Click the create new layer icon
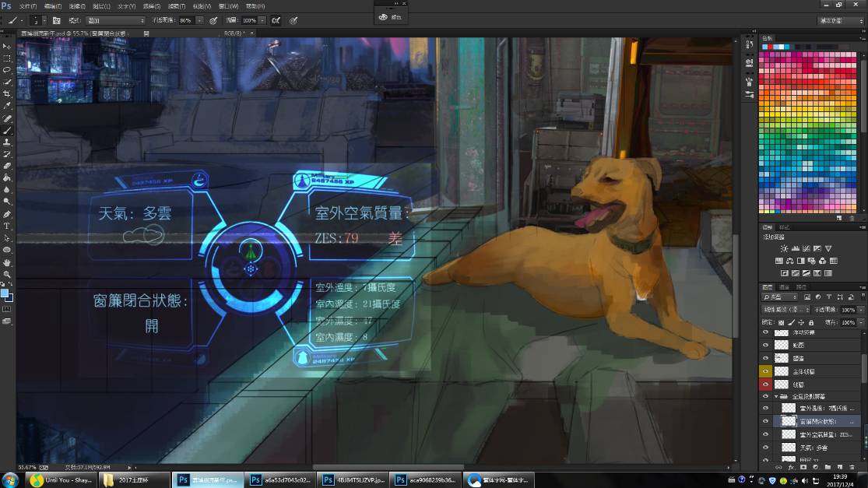Viewport: 868px width, 488px height. click(x=840, y=468)
